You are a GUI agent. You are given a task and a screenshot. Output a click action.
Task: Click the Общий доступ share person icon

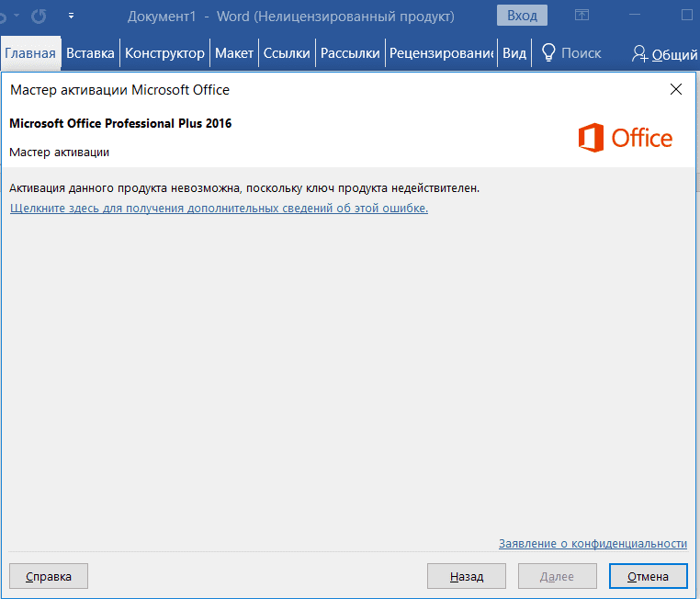pyautogui.click(x=639, y=54)
